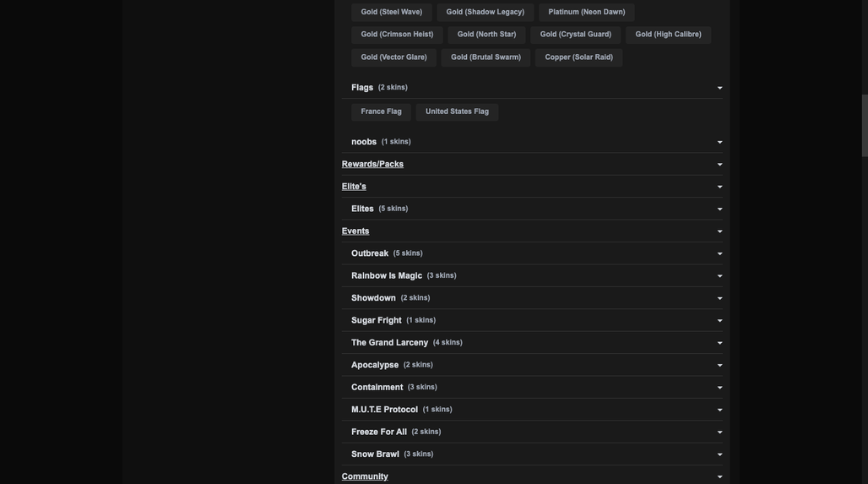Open the Community category heading

click(x=365, y=476)
